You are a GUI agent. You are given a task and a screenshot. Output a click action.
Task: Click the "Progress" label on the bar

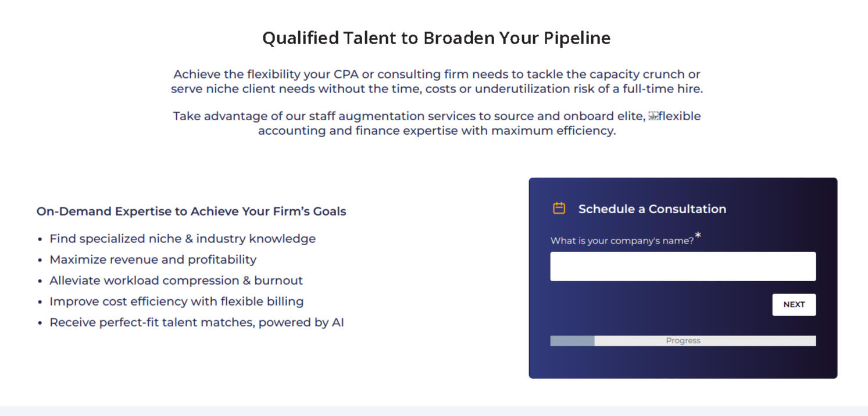point(683,341)
